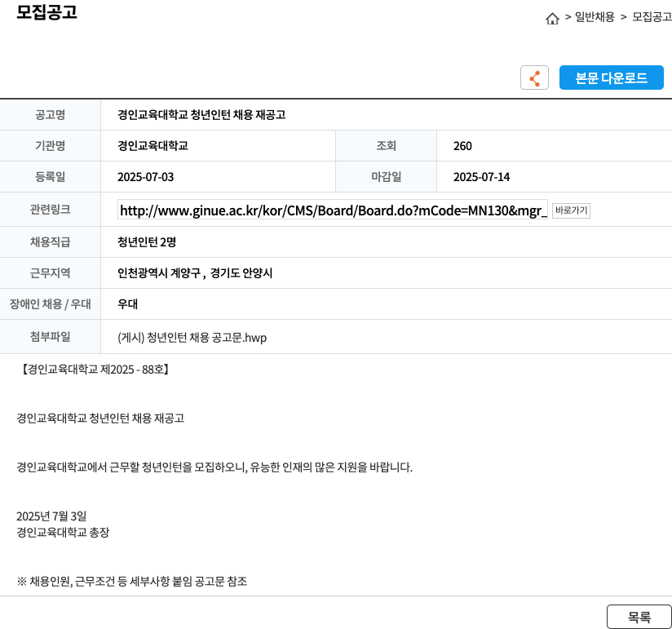672x629 pixels.
Task: Click the 첨부파일 row label
Action: coord(50,337)
